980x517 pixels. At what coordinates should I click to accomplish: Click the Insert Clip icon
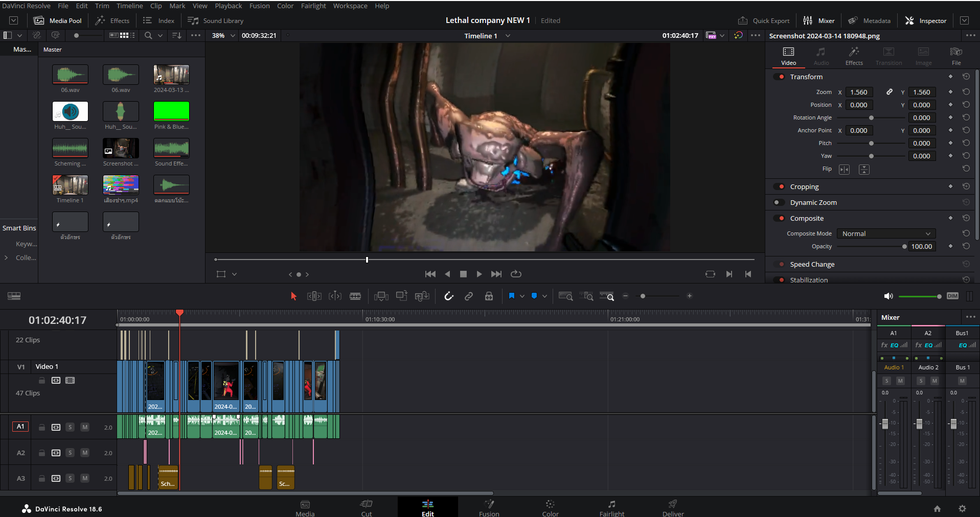point(381,296)
